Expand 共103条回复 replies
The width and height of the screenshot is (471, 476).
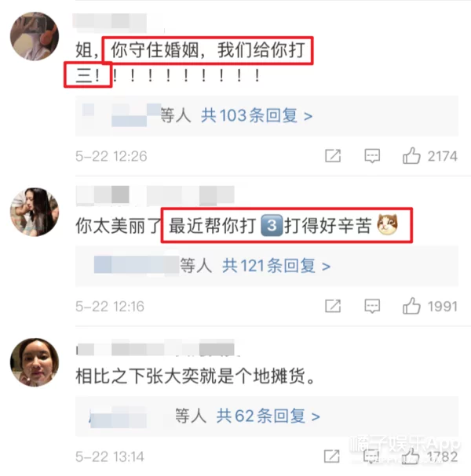point(257,115)
